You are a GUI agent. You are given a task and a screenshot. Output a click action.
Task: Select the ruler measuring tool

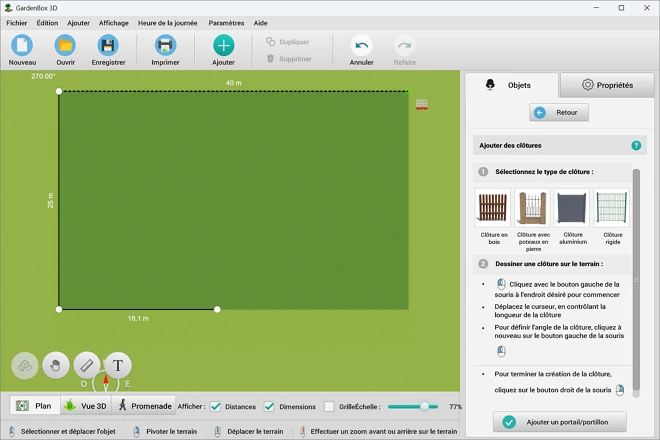point(87,365)
